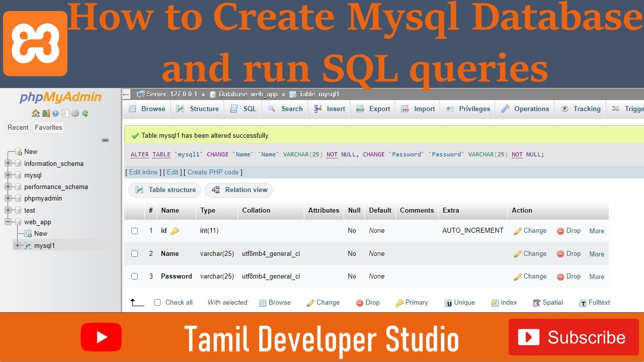The height and width of the screenshot is (362, 644).
Task: Open the SQL tab
Action: [x=243, y=109]
